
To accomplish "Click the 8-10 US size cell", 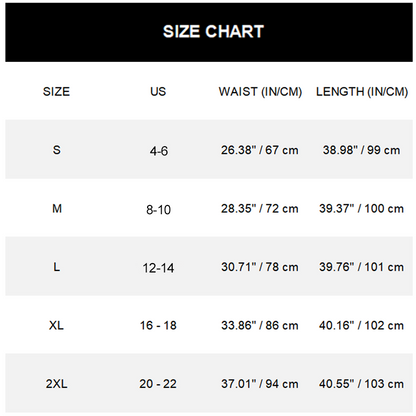I will [158, 210].
